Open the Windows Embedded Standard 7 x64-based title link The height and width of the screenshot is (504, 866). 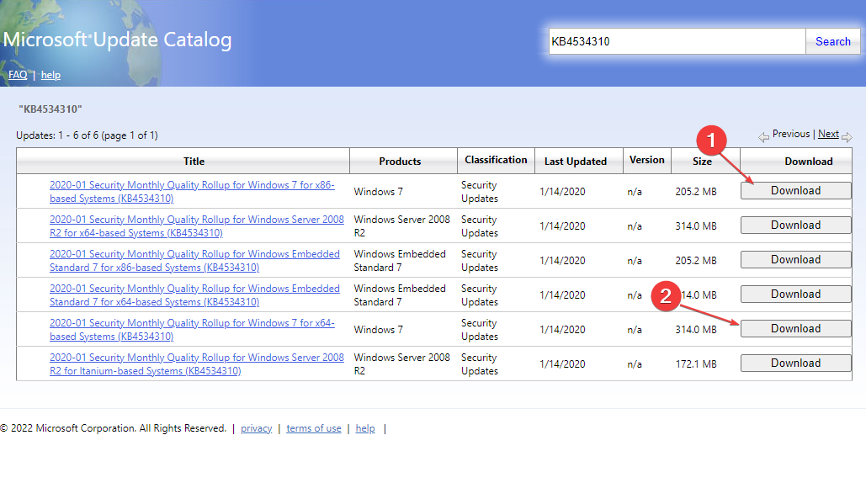pos(194,294)
